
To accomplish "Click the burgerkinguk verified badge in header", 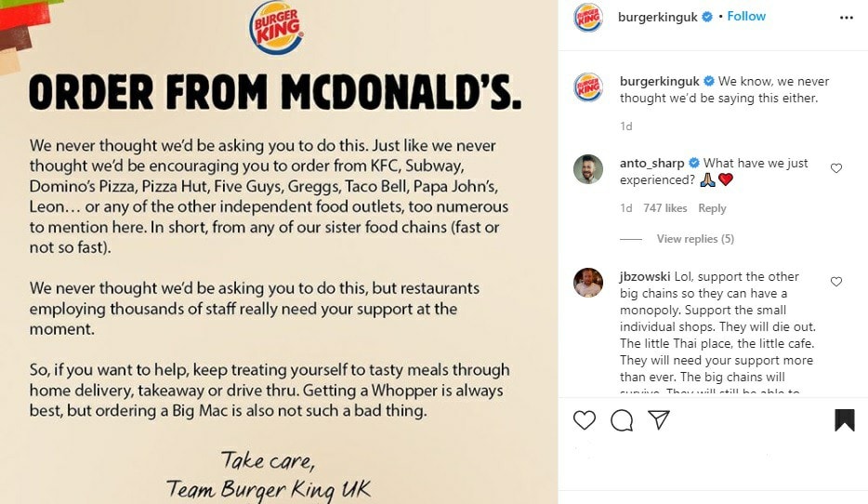I will click(707, 17).
